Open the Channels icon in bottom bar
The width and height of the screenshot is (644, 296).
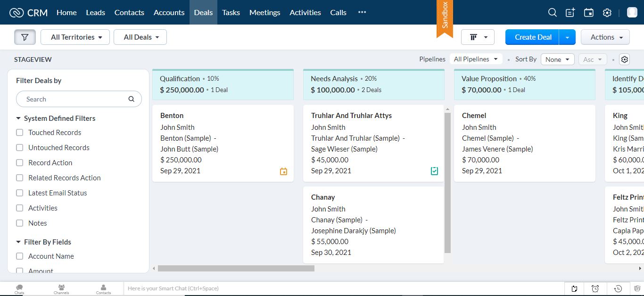coord(61,288)
